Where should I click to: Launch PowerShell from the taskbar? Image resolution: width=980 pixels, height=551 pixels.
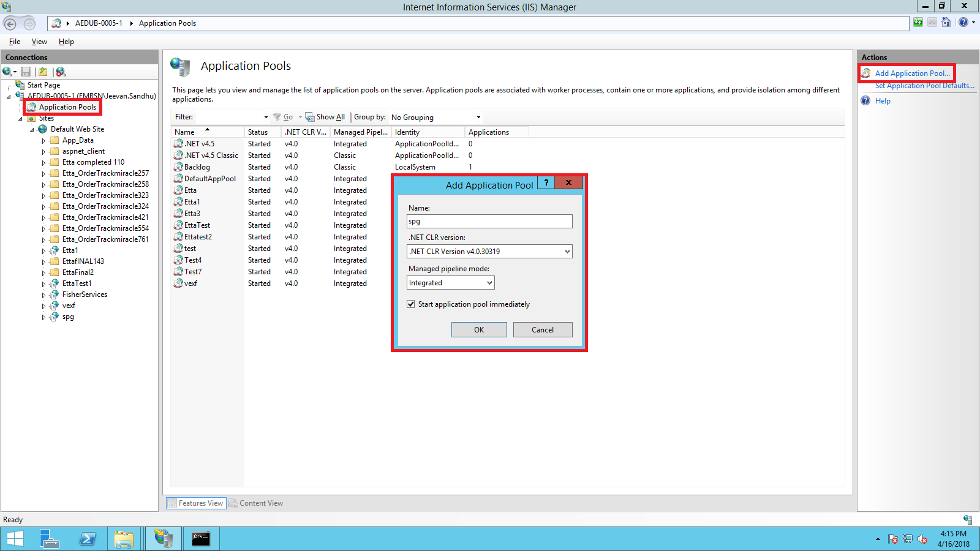88,539
